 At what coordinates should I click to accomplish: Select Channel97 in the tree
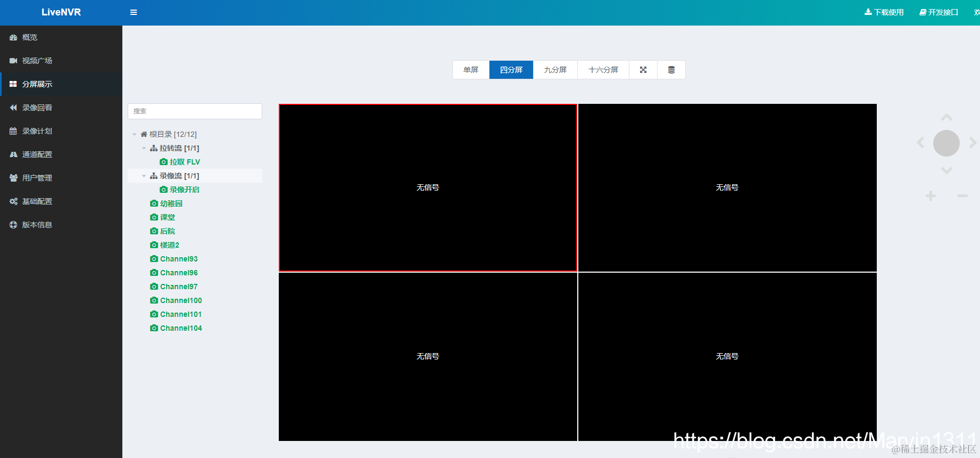coord(179,287)
